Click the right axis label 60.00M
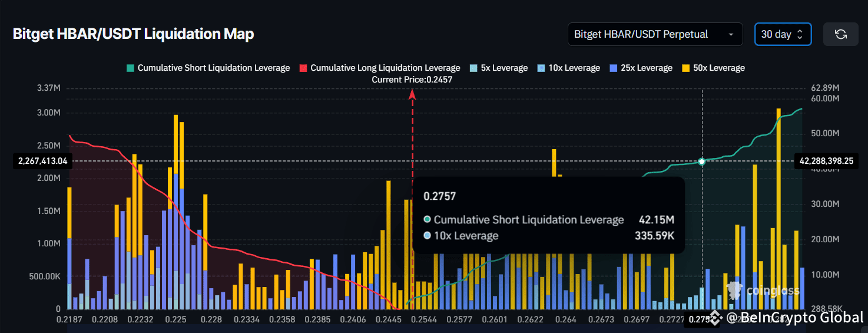This screenshot has height=333, width=868. pos(824,98)
